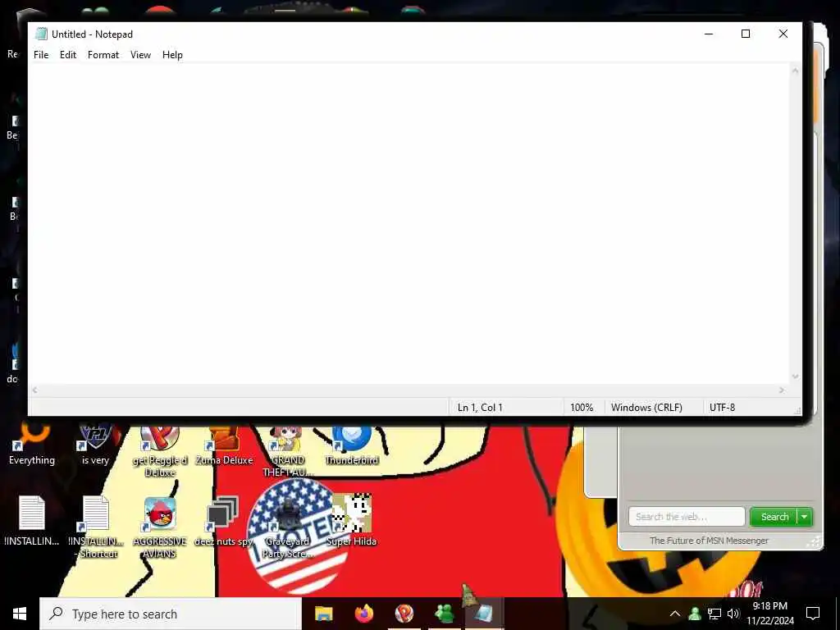Click the Windows (CRLF) status entry
840x630 pixels.
(646, 408)
